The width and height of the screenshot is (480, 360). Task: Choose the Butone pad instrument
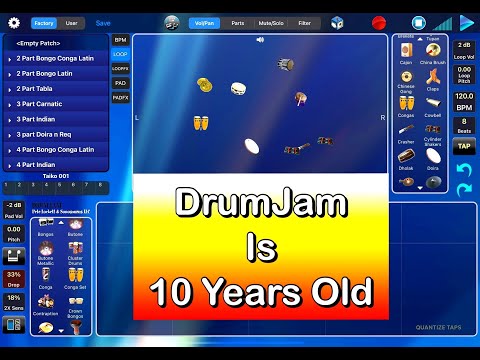click(x=75, y=228)
